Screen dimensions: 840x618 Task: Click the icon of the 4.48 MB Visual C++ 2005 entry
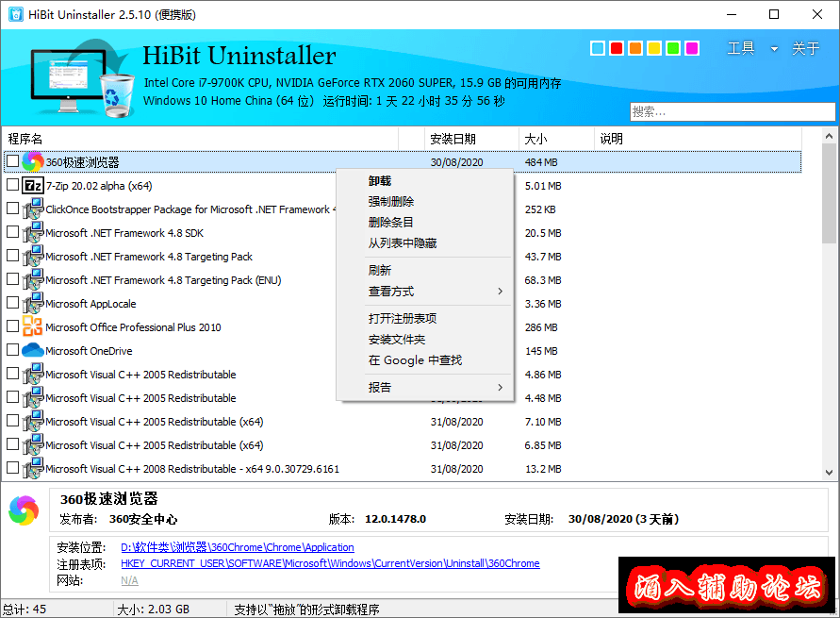click(x=33, y=398)
